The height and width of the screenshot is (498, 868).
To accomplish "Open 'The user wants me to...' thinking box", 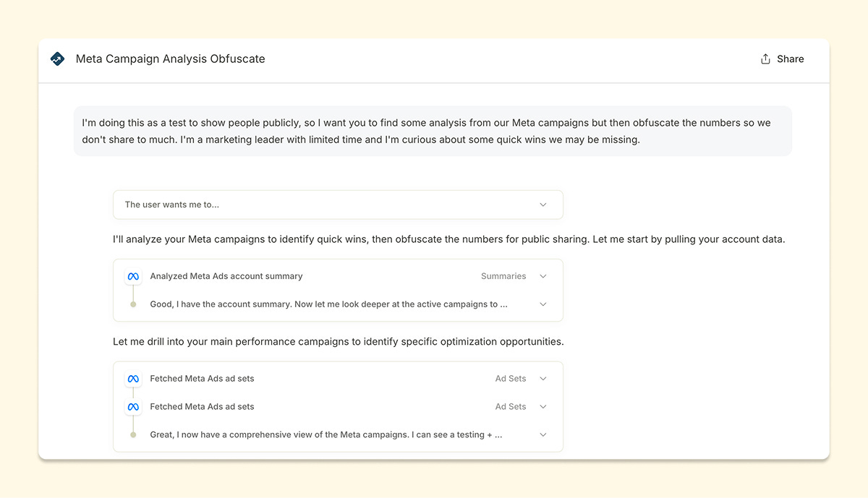I will (x=338, y=205).
